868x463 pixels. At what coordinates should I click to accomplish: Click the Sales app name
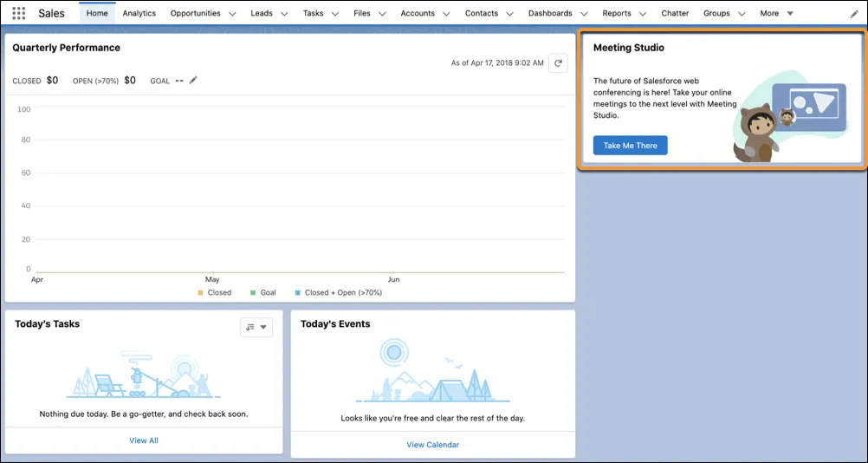point(51,13)
